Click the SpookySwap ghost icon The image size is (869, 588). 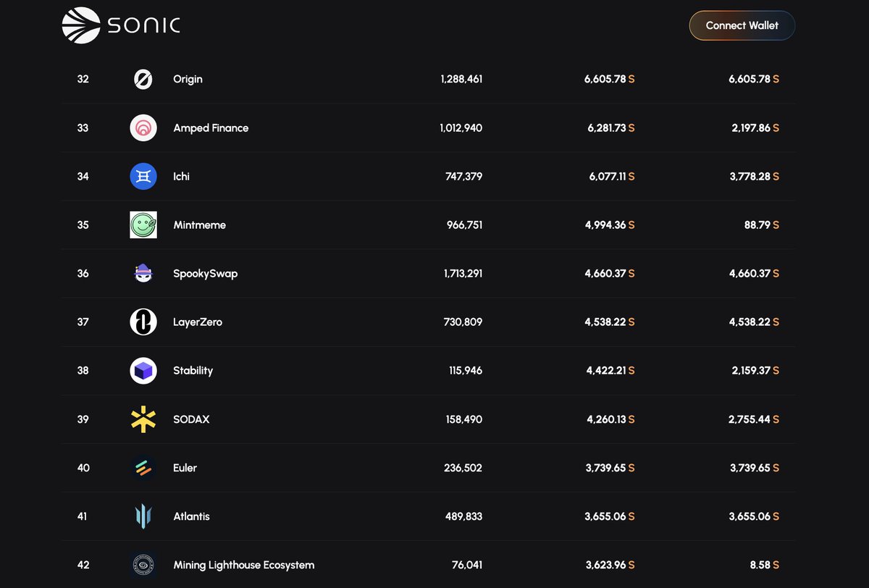coord(143,273)
